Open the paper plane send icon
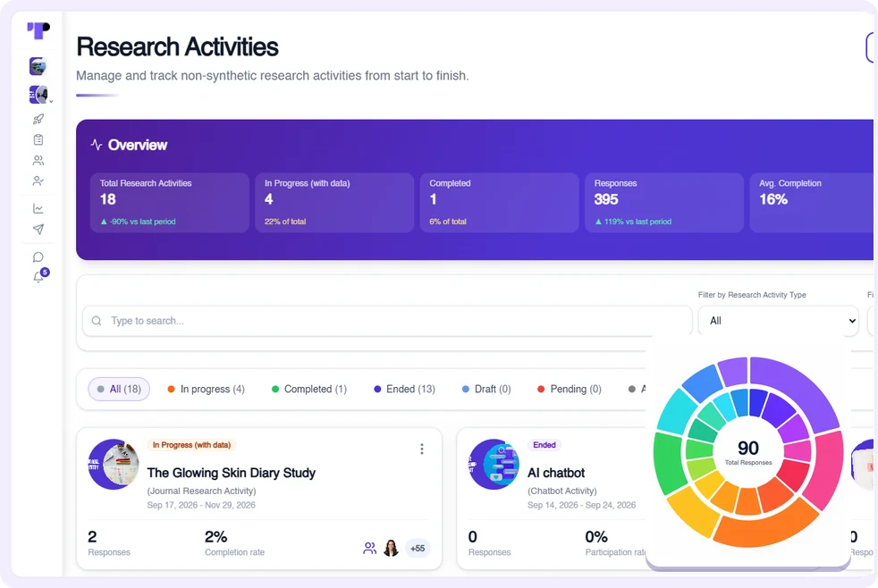Screen dimensions: 878x588 point(38,230)
